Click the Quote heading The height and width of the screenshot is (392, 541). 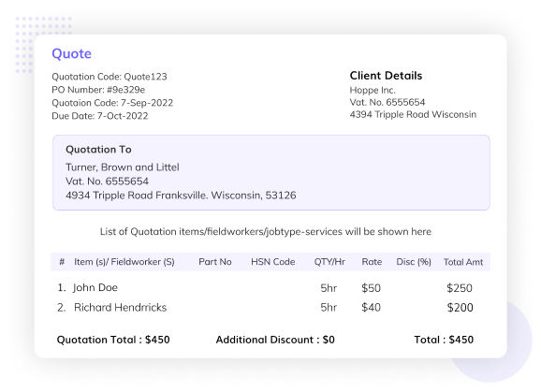tap(71, 53)
